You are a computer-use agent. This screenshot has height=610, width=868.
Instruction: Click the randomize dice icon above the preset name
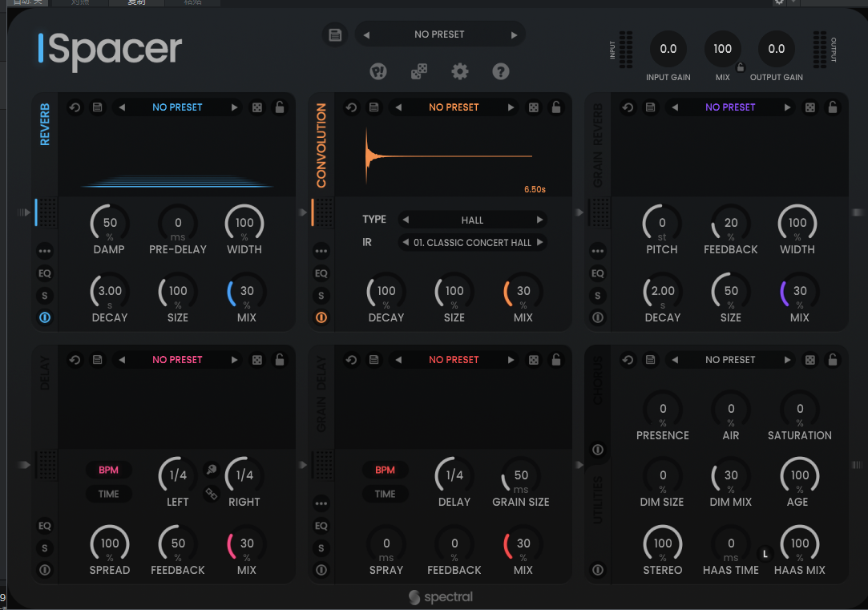pos(418,71)
